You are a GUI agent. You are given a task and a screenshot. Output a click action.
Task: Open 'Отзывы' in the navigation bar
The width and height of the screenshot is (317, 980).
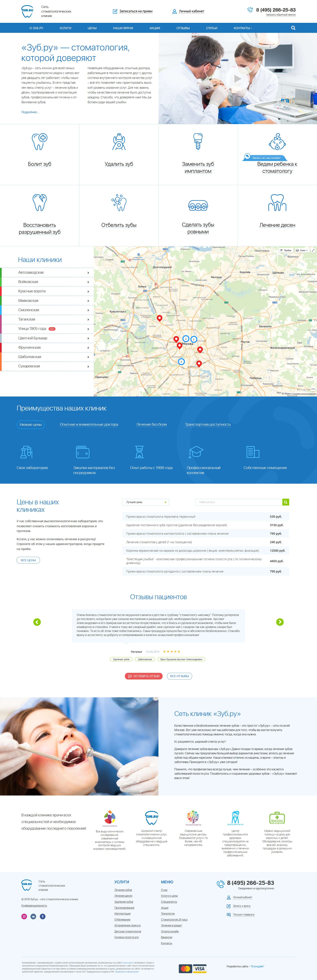(183, 28)
